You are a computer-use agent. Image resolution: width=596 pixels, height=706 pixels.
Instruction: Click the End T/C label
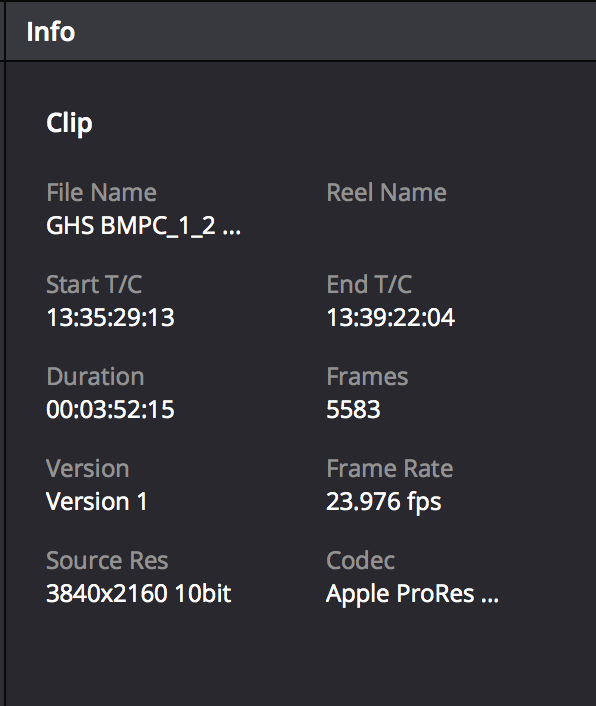pyautogui.click(x=369, y=285)
